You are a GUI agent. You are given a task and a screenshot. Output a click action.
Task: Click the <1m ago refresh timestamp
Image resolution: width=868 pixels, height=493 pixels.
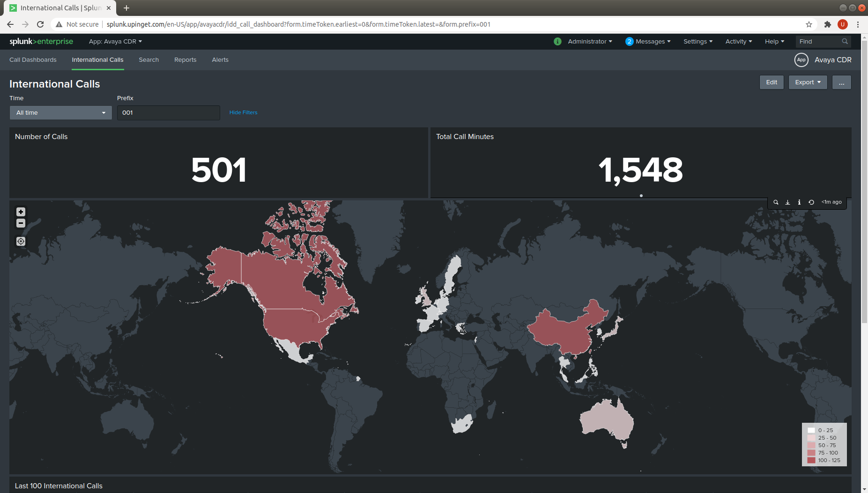click(x=831, y=202)
